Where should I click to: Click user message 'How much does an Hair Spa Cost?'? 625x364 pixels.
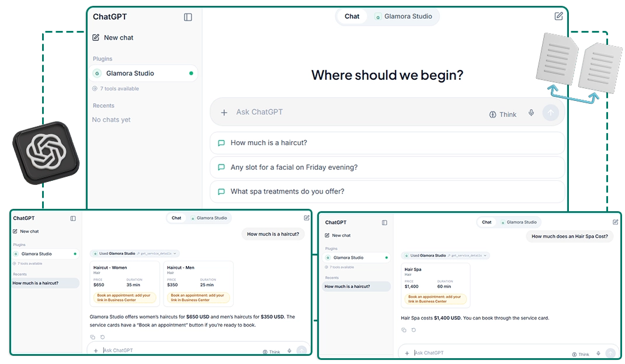tap(570, 236)
